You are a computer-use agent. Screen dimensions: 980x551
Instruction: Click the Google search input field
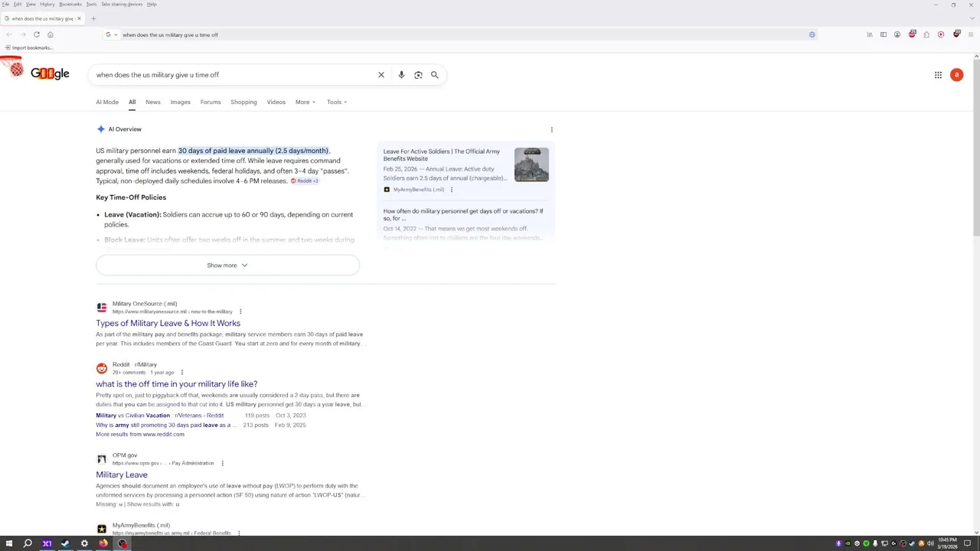pyautogui.click(x=234, y=75)
